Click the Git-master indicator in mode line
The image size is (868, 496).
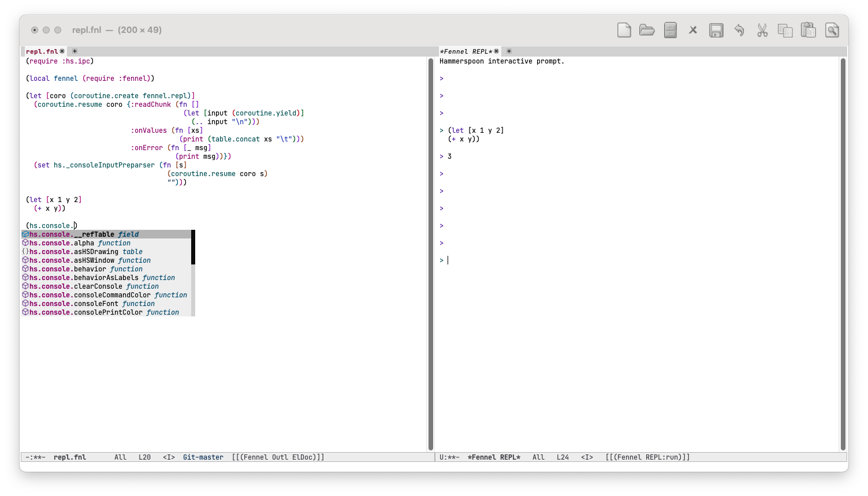(203, 457)
